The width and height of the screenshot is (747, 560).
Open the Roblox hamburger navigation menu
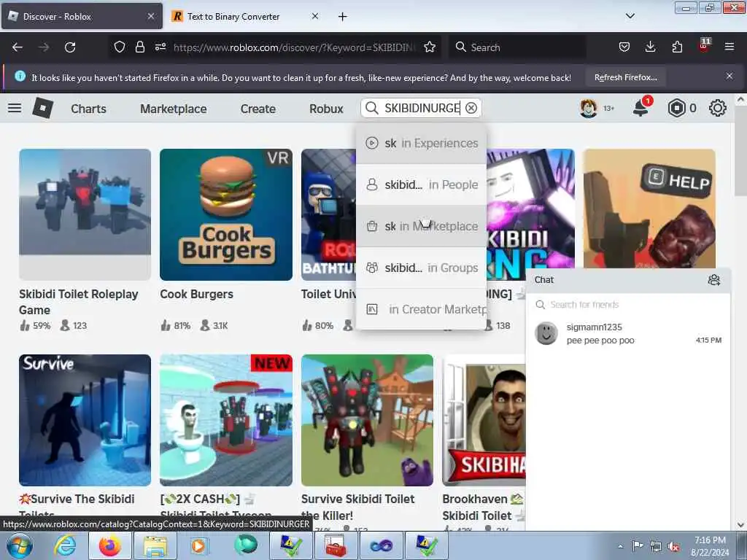15,108
